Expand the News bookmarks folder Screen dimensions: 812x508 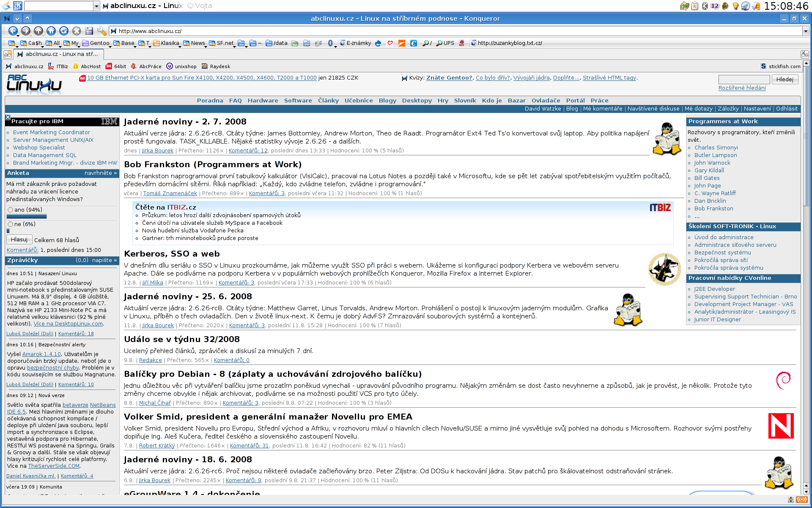coord(194,43)
